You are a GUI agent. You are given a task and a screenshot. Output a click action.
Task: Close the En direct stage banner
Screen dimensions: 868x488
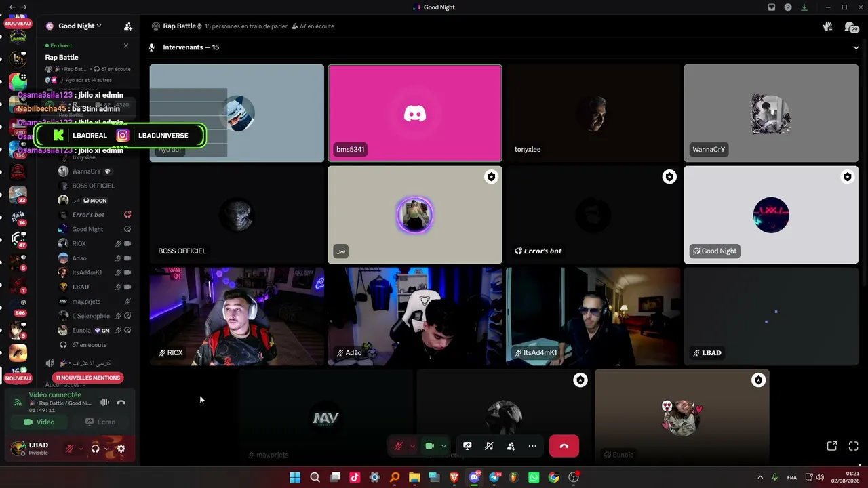126,45
